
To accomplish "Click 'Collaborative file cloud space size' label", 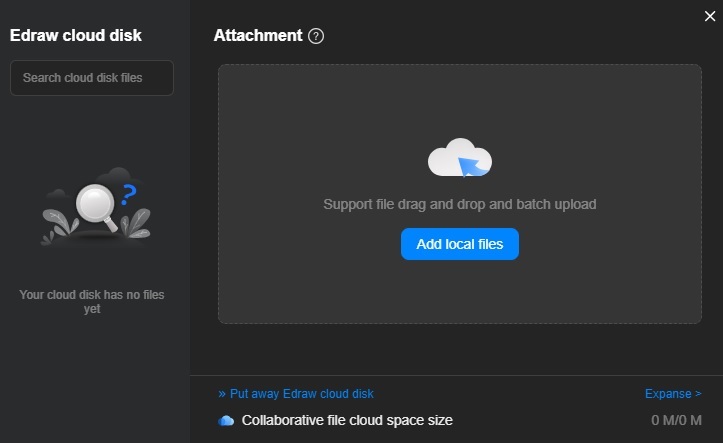I will point(347,420).
